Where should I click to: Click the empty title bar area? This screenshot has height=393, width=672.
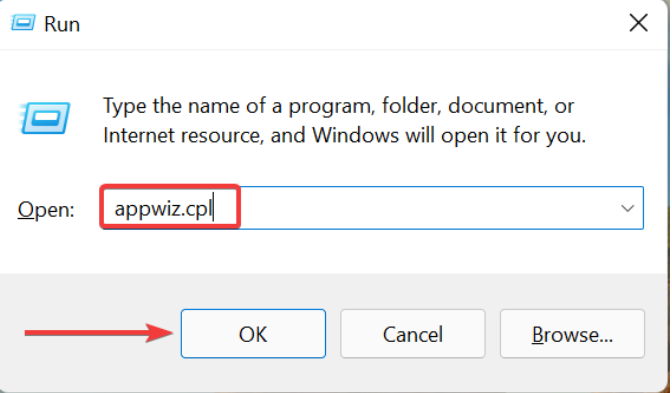pyautogui.click(x=351, y=24)
